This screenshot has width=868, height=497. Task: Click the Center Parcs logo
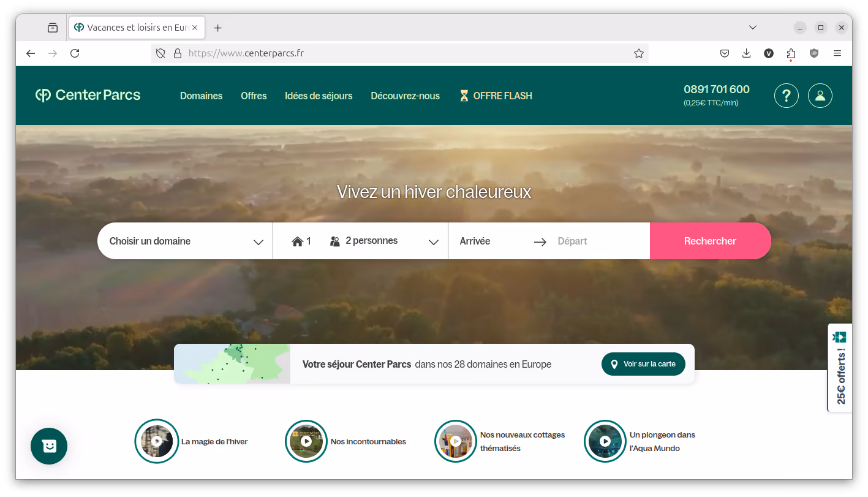point(88,95)
